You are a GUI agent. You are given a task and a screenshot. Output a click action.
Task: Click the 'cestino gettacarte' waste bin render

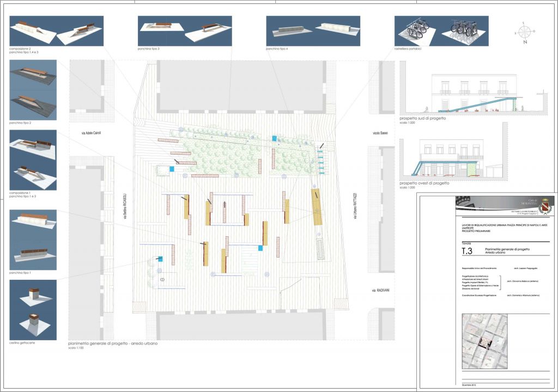tap(33, 310)
